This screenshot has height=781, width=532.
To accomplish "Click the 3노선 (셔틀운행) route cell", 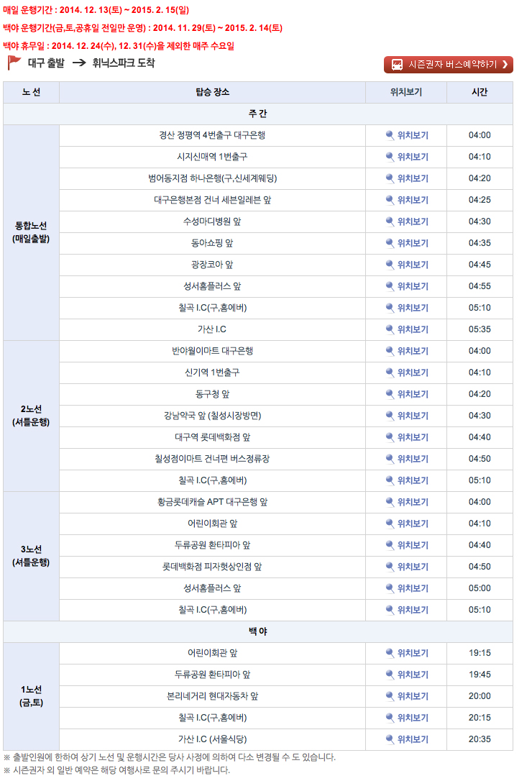I will coord(32,556).
